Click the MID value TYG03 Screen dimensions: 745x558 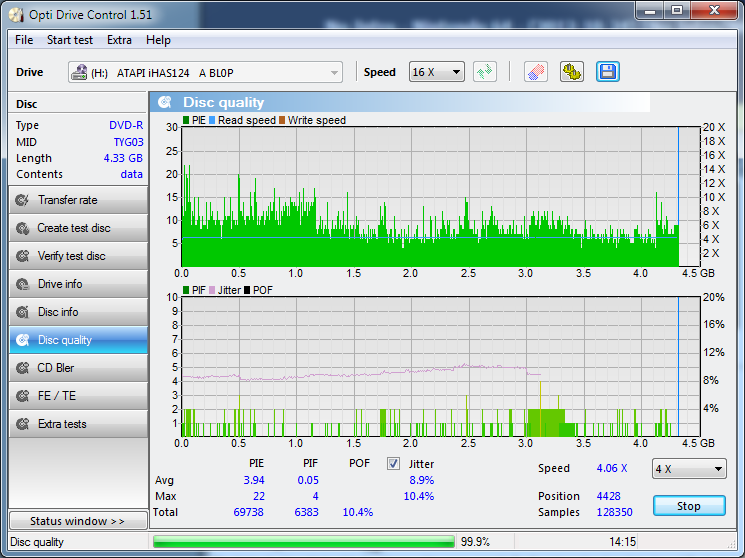point(128,142)
